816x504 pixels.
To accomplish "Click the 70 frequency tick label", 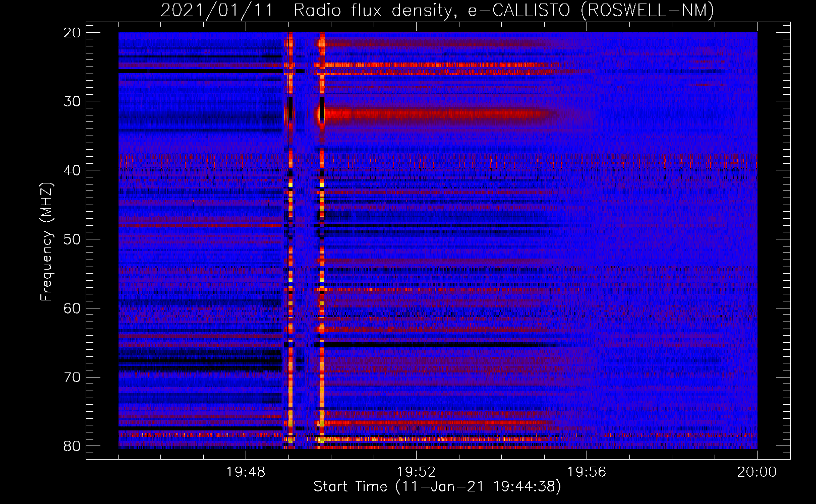I will click(x=72, y=377).
